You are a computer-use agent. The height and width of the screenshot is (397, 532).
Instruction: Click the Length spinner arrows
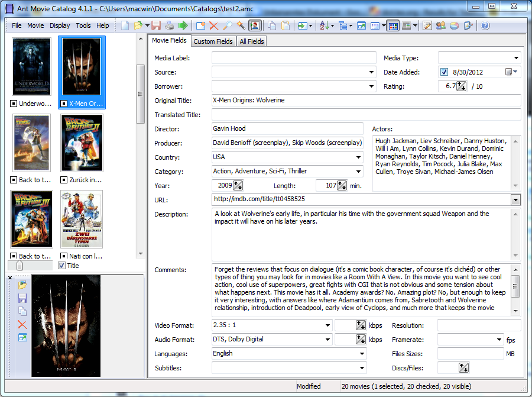coord(342,185)
